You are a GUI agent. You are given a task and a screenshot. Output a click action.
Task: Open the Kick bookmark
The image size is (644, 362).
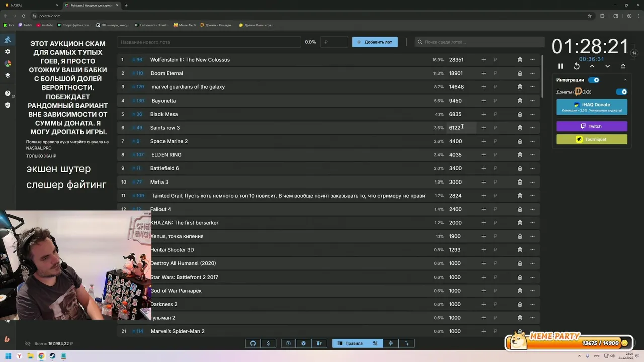(9, 25)
